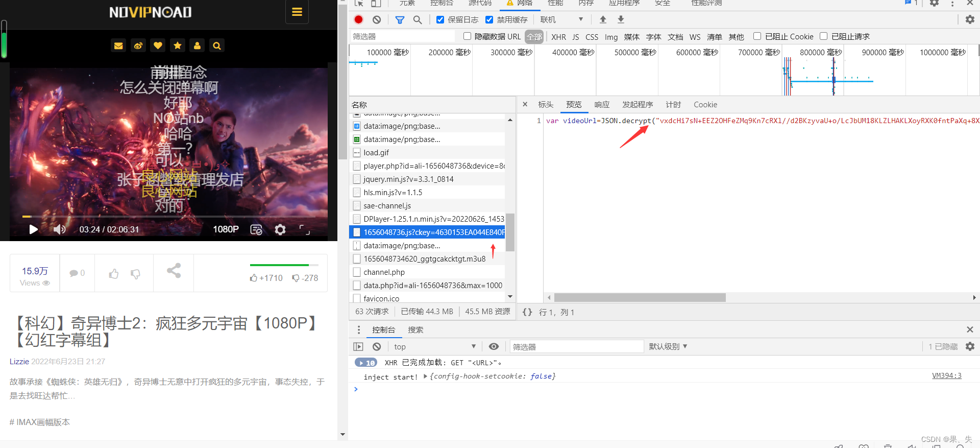
Task: Click the heart favorites icon
Action: pos(158,45)
